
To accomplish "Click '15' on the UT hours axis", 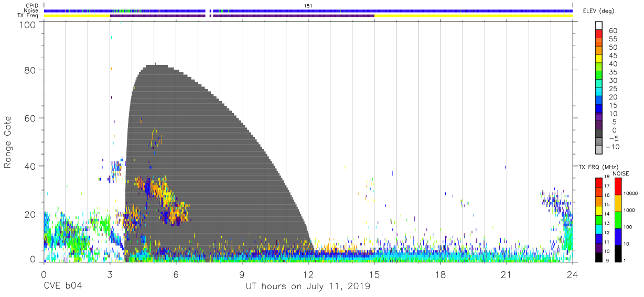I will tap(374, 274).
